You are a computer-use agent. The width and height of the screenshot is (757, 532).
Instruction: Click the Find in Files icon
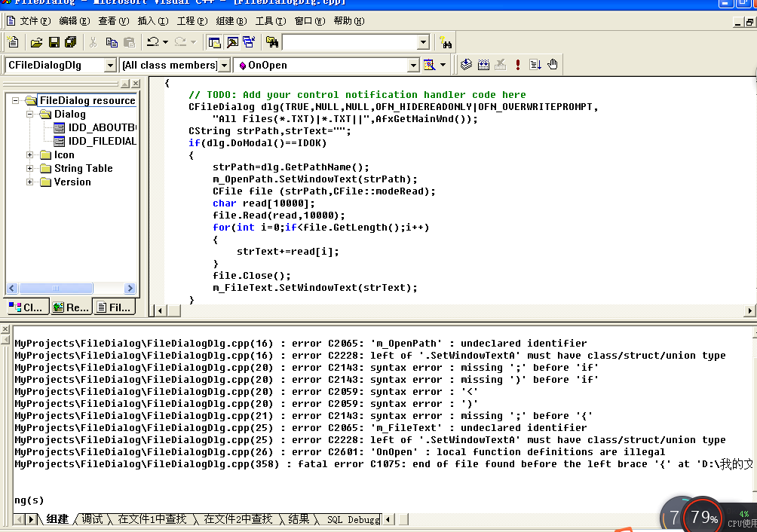tap(271, 42)
